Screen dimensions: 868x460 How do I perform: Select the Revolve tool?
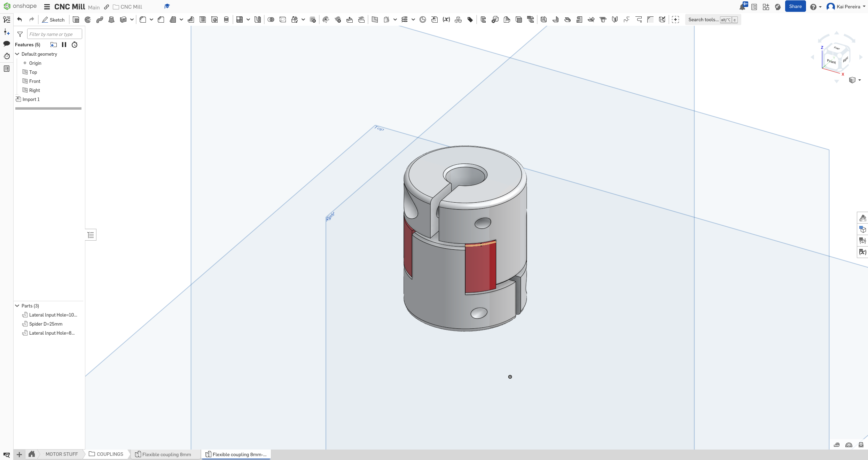tap(88, 20)
